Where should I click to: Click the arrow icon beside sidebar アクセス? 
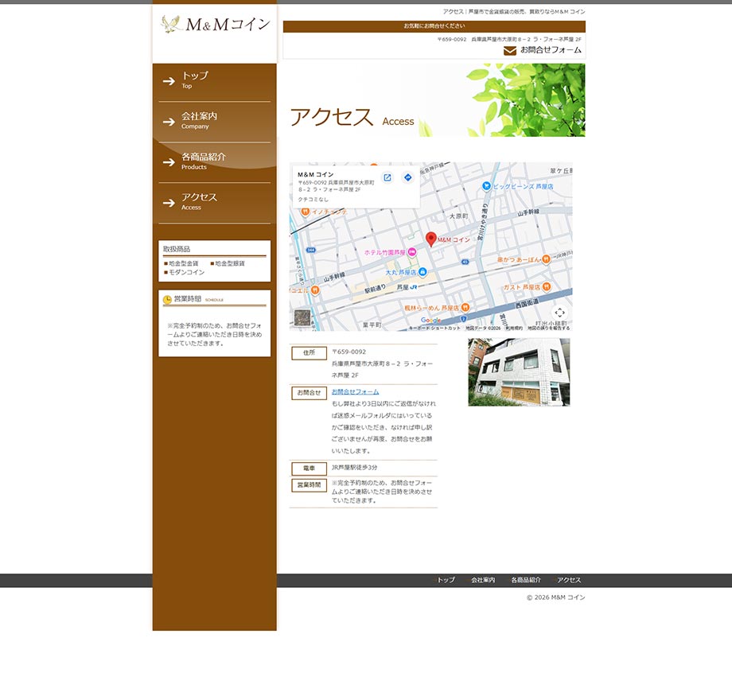point(169,203)
